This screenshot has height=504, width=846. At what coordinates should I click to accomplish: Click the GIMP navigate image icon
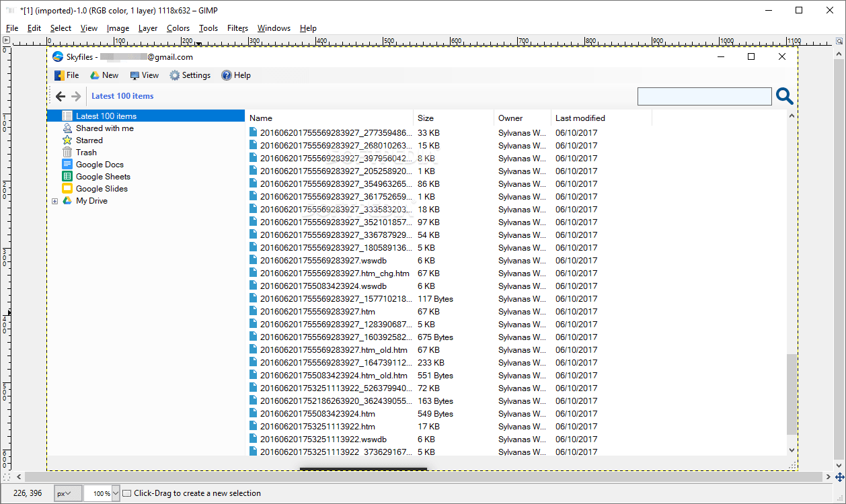pos(839,476)
